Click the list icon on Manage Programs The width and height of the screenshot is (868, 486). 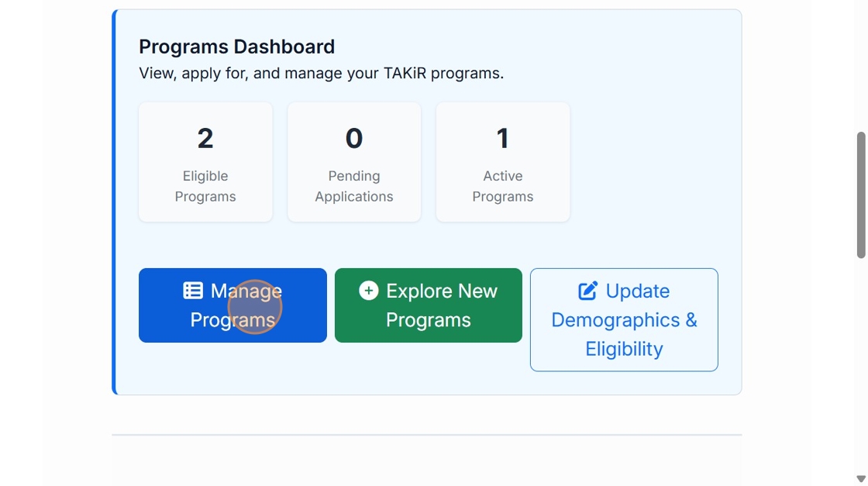193,291
